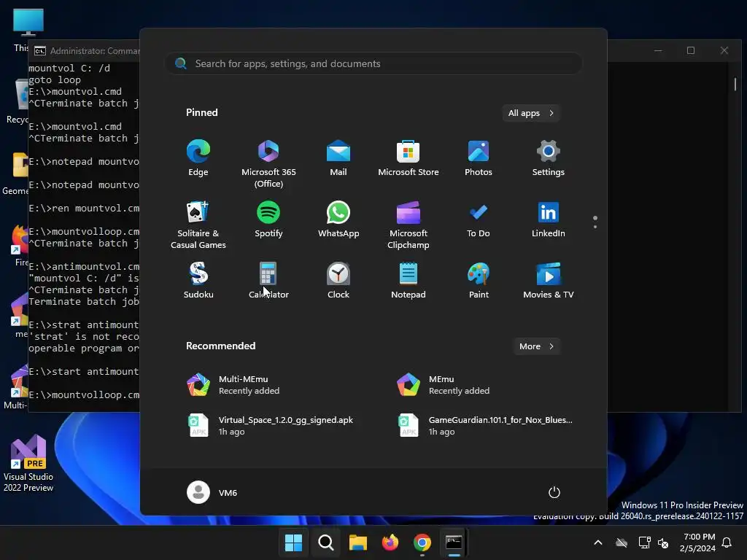
Task: Show hidden tray icons chevron
Action: click(598, 542)
